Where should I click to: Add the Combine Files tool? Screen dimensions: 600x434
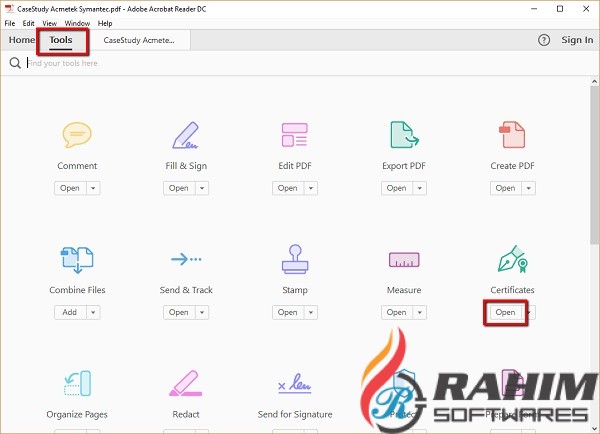click(x=70, y=312)
